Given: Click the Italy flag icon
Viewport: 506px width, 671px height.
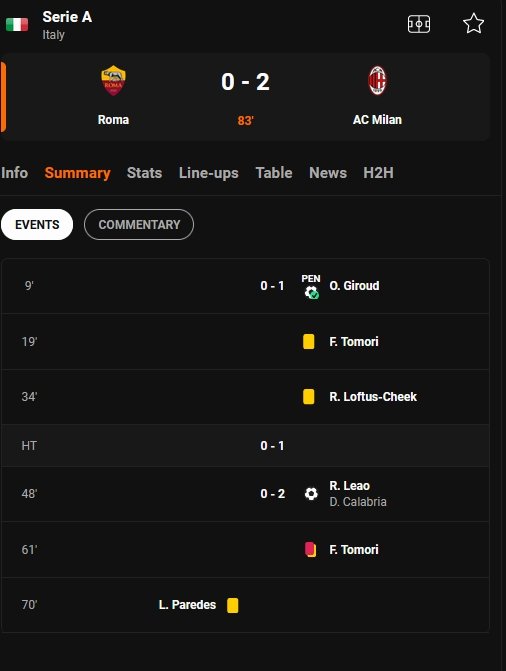Looking at the screenshot, I should click(x=17, y=24).
